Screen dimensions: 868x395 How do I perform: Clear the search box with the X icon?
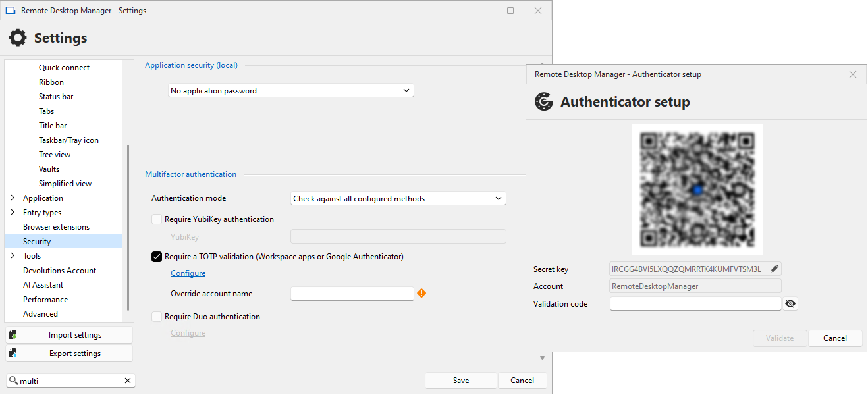click(128, 381)
